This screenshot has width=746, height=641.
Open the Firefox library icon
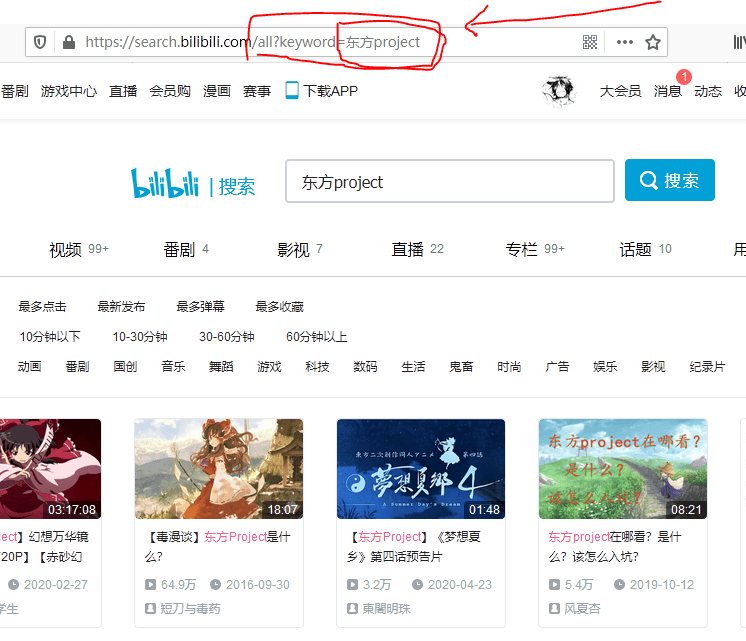[x=739, y=42]
